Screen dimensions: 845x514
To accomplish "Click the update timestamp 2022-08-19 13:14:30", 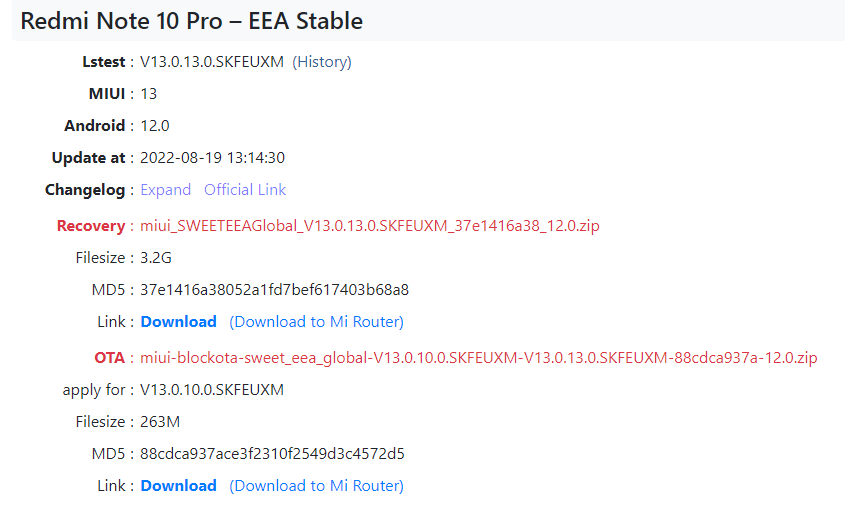I will pos(213,158).
